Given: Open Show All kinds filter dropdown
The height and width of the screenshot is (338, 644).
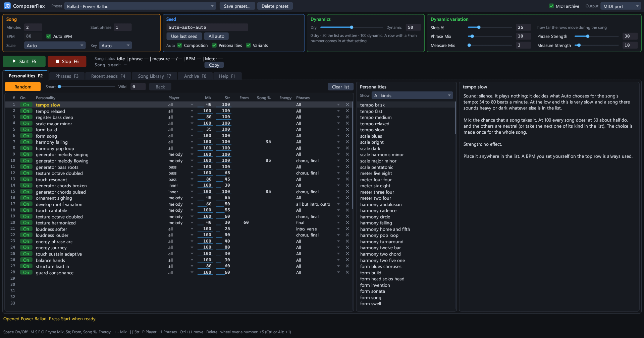Looking at the screenshot, I should click(412, 95).
